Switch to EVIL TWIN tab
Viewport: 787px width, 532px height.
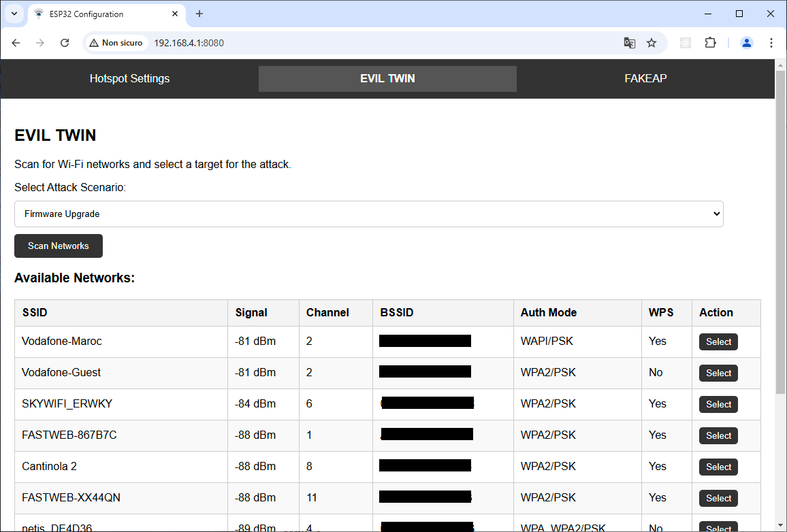(x=387, y=79)
